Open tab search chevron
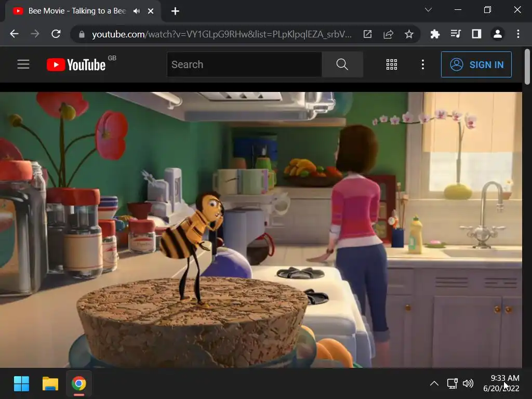 click(429, 10)
